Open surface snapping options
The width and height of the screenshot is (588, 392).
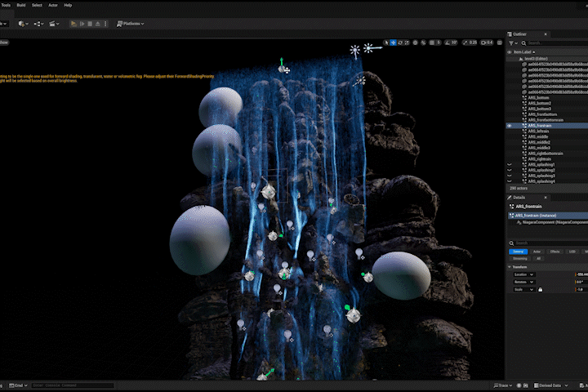click(x=423, y=42)
